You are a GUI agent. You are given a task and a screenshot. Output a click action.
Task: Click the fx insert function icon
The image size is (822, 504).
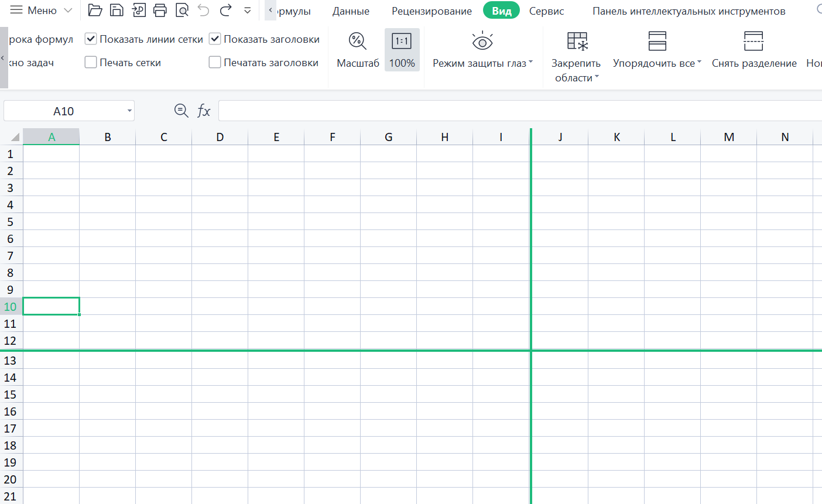tap(204, 111)
